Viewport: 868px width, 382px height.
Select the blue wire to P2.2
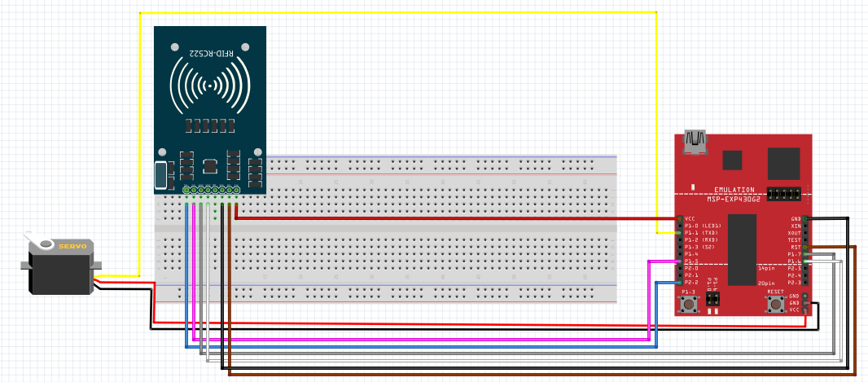pyautogui.click(x=421, y=347)
